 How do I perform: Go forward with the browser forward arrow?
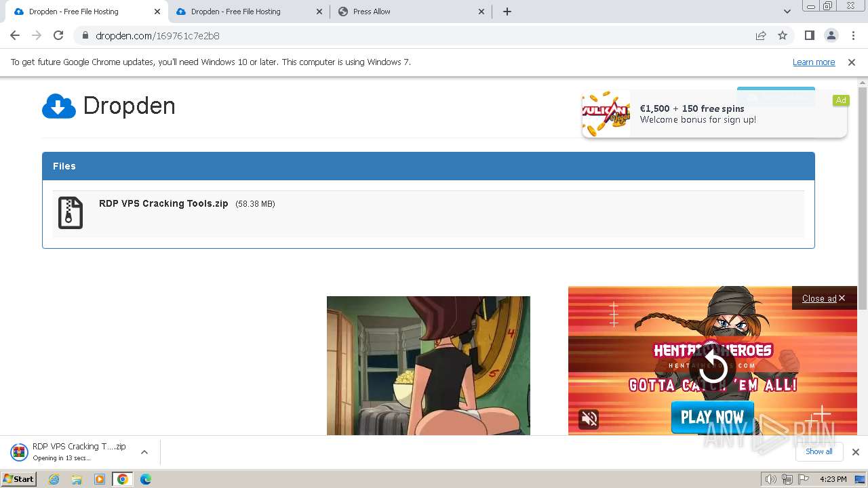coord(37,35)
